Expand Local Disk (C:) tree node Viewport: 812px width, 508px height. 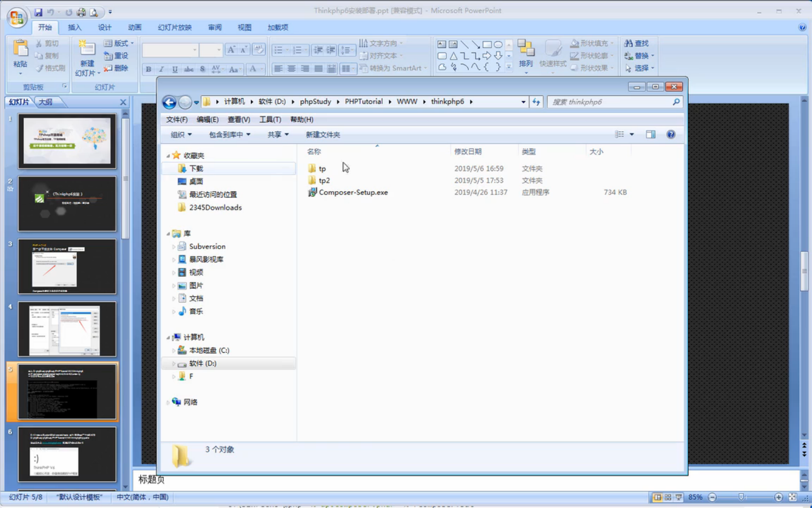[x=174, y=350]
